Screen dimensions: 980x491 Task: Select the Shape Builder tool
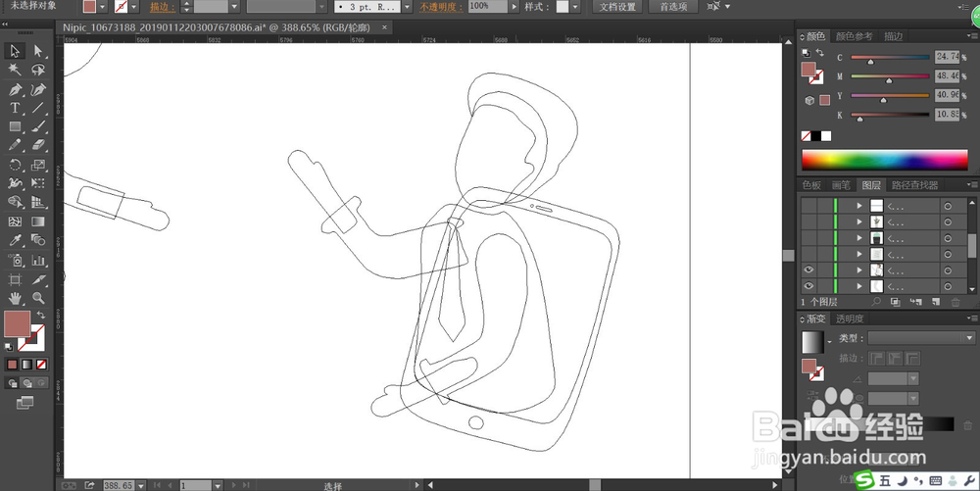tap(15, 203)
